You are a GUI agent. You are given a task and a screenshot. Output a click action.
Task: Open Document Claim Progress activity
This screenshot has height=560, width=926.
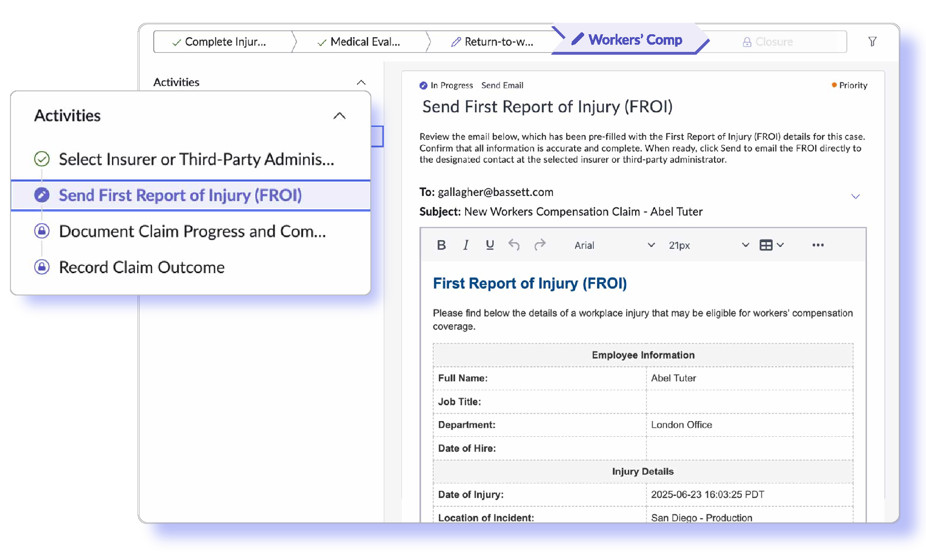[192, 231]
